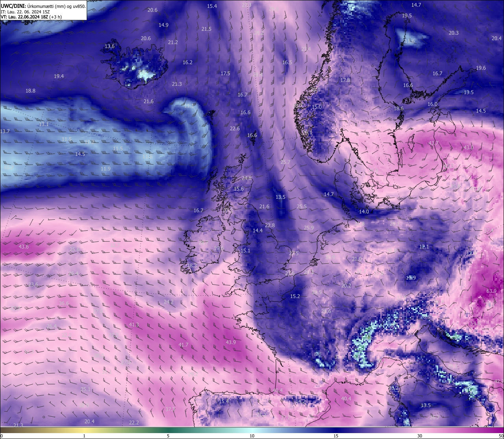Click the 25.9 value on the map
The width and height of the screenshot is (504, 439).
pyautogui.click(x=309, y=228)
